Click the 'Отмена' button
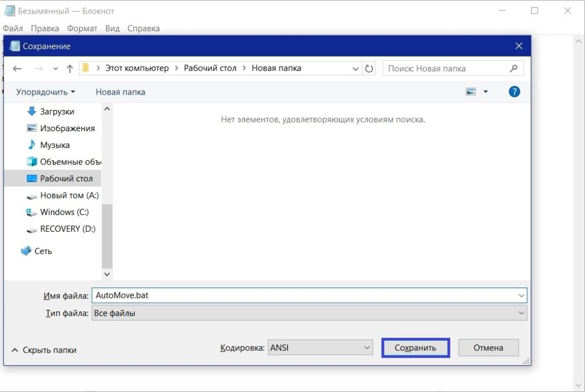This screenshot has width=585, height=392. (x=488, y=347)
